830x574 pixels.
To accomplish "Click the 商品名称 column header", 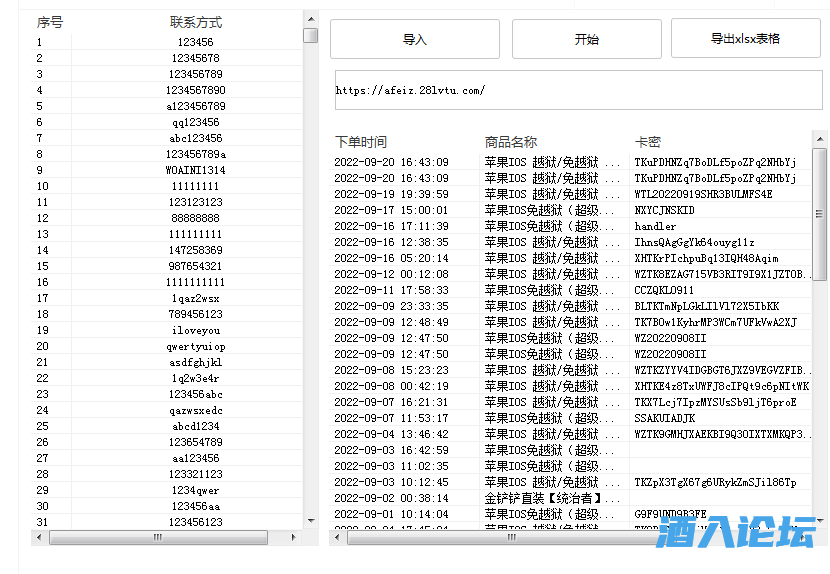I will coord(511,142).
